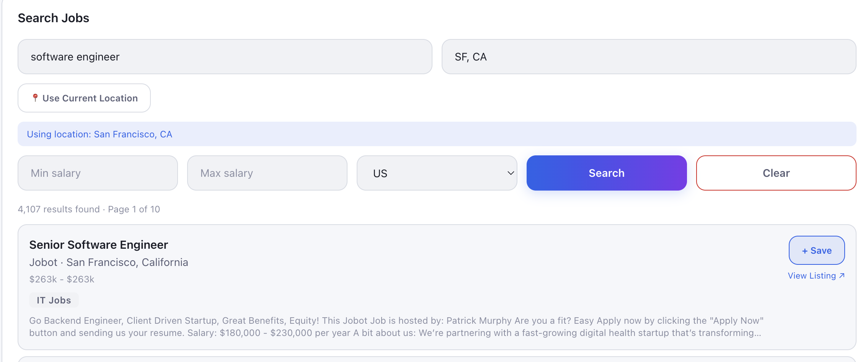868x362 pixels.
Task: Open the Senior Software Engineer job title
Action: [99, 245]
